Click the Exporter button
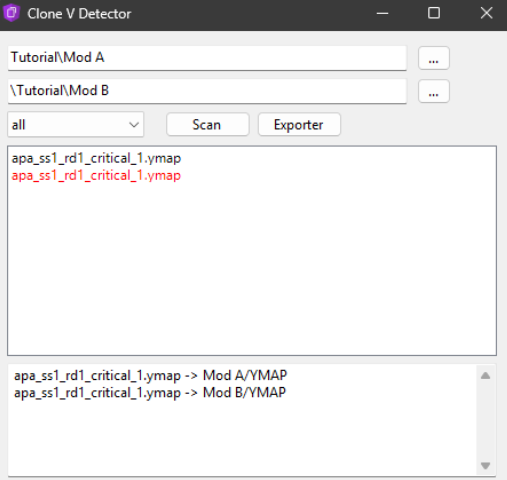The height and width of the screenshot is (480, 507). (x=299, y=125)
